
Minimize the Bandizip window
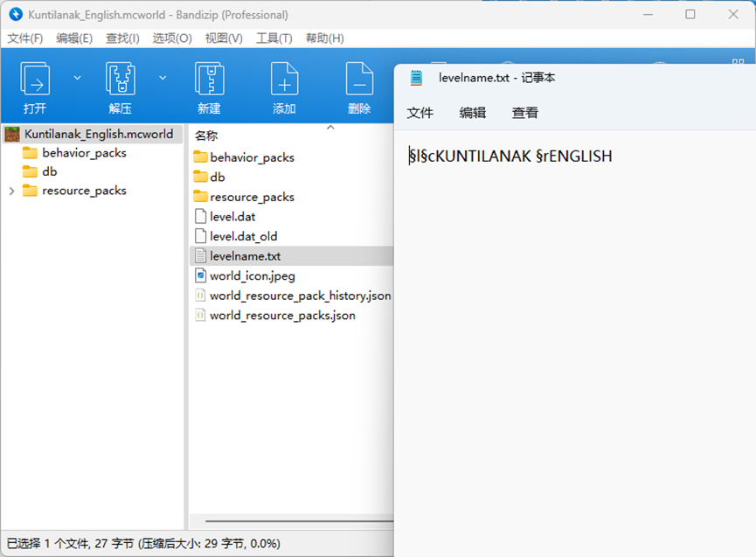[648, 15]
